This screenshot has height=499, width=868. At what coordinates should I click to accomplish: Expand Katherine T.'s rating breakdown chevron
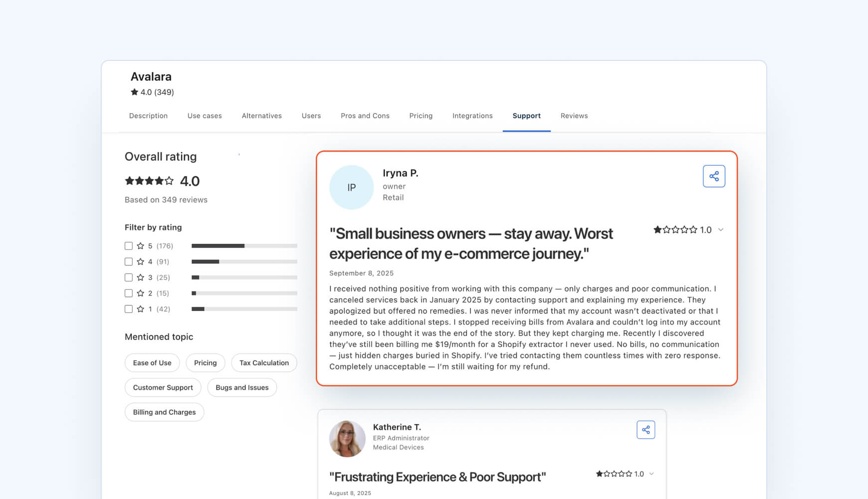(652, 474)
